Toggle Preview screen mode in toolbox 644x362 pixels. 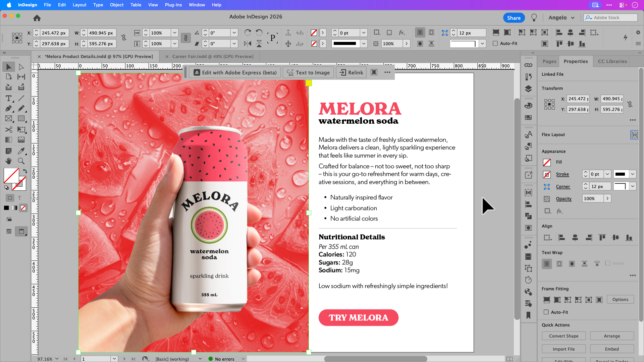pyautogui.click(x=21, y=231)
